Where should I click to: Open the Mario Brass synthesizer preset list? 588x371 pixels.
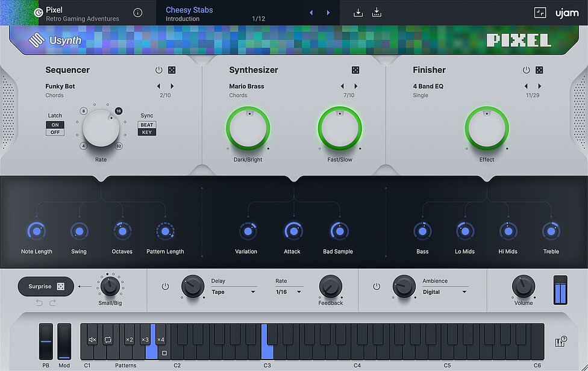click(x=247, y=87)
